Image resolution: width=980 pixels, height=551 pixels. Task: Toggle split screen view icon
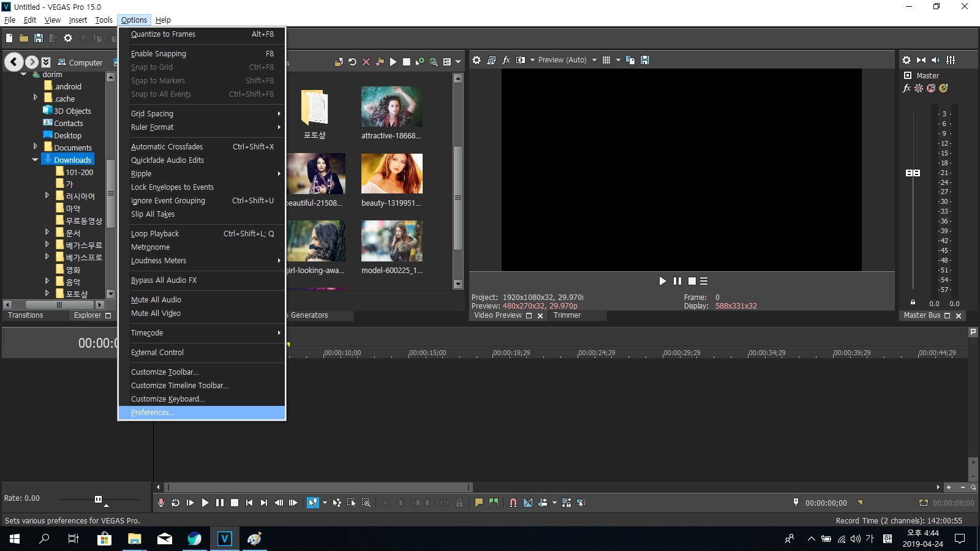[521, 60]
